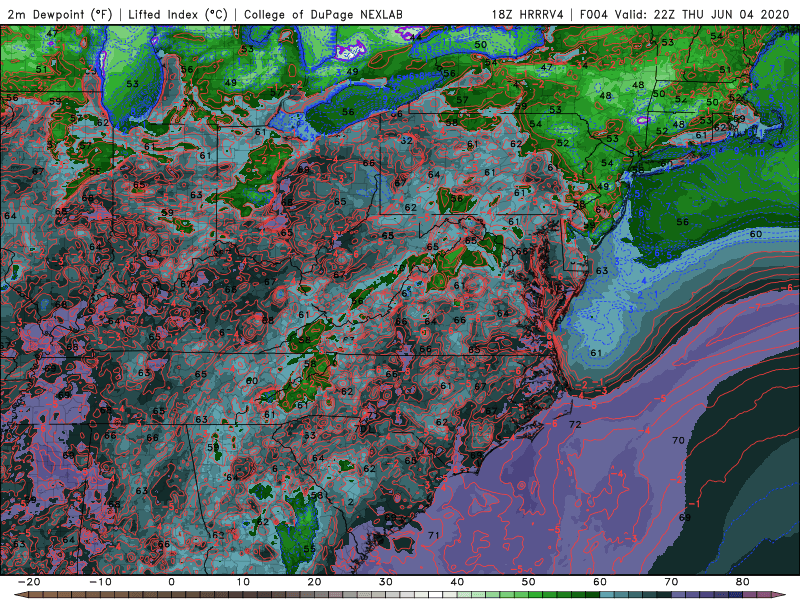The height and width of the screenshot is (600, 800).
Task: Click the -20 label on the color scale
Action: (29, 582)
